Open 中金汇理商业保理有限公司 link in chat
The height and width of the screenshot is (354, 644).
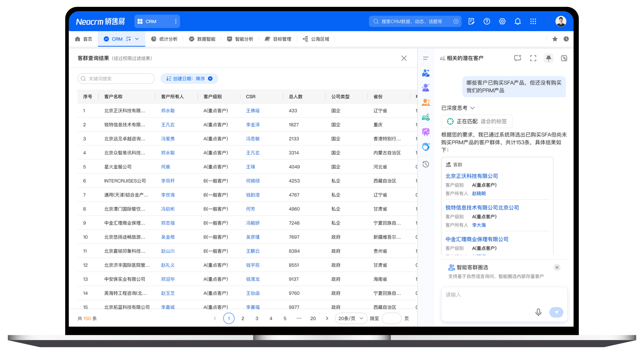point(477,239)
